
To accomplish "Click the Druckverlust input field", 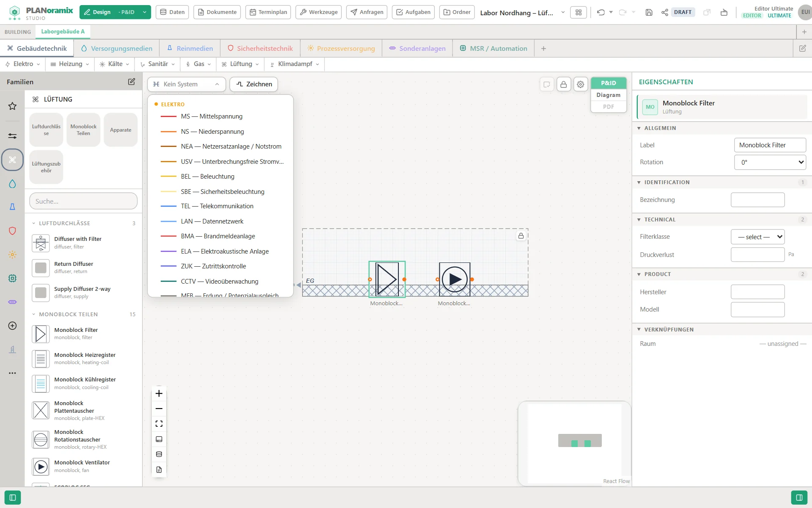I will 757,254.
